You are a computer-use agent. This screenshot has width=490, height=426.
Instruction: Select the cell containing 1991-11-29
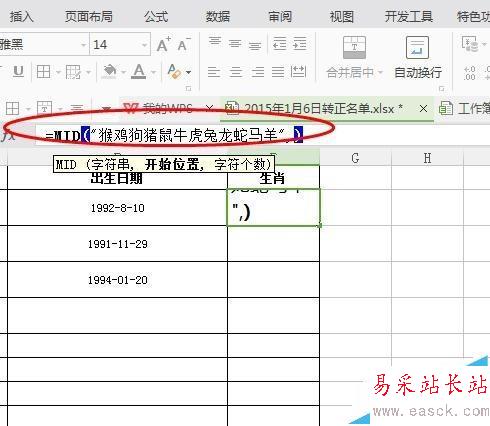pyautogui.click(x=117, y=244)
